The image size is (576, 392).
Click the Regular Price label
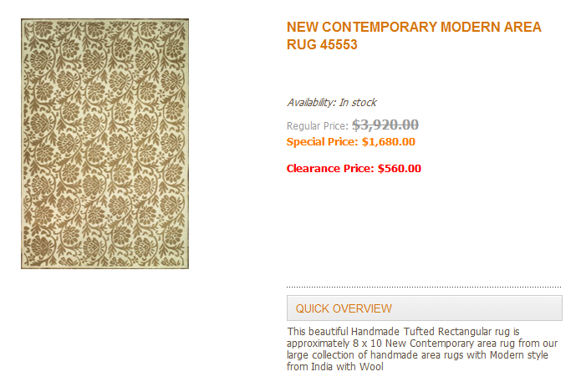pyautogui.click(x=318, y=126)
